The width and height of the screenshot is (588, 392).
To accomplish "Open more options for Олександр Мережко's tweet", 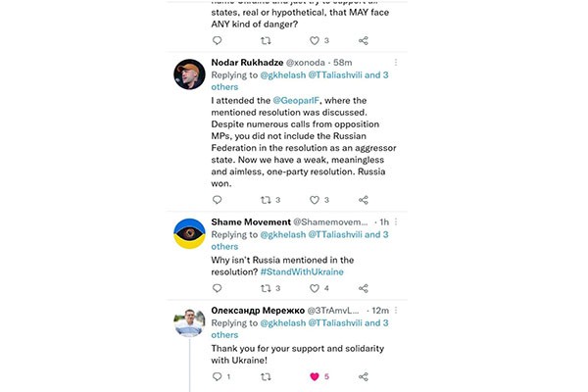I will click(x=395, y=310).
